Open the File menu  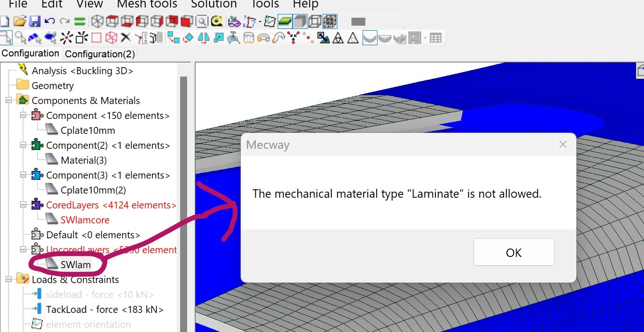[18, 4]
